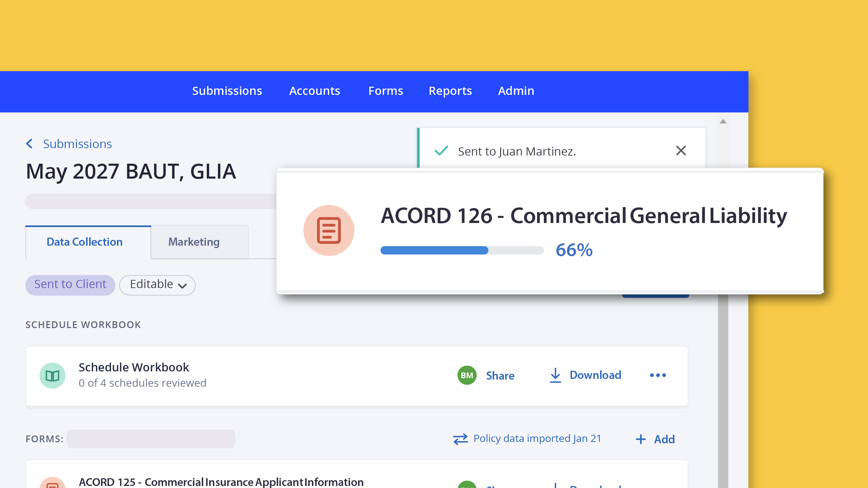Open ACORD 126 - Commercial General Liability
The height and width of the screenshot is (488, 868).
(x=584, y=216)
